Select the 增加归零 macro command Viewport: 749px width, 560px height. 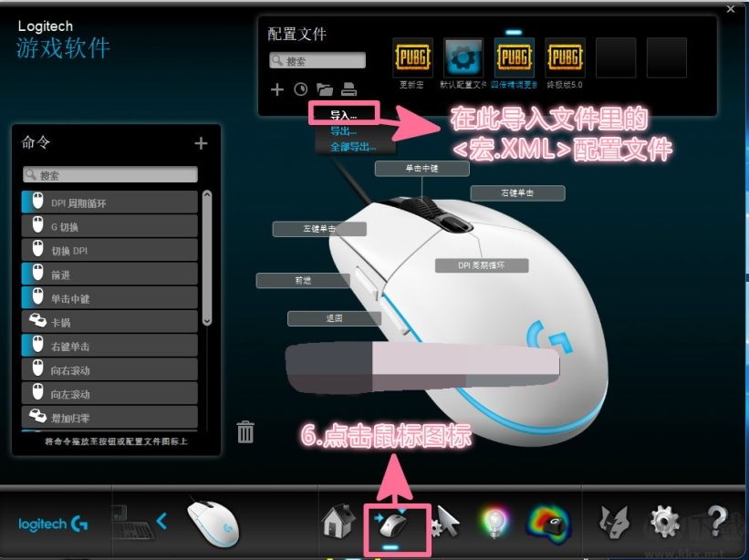coord(109,417)
